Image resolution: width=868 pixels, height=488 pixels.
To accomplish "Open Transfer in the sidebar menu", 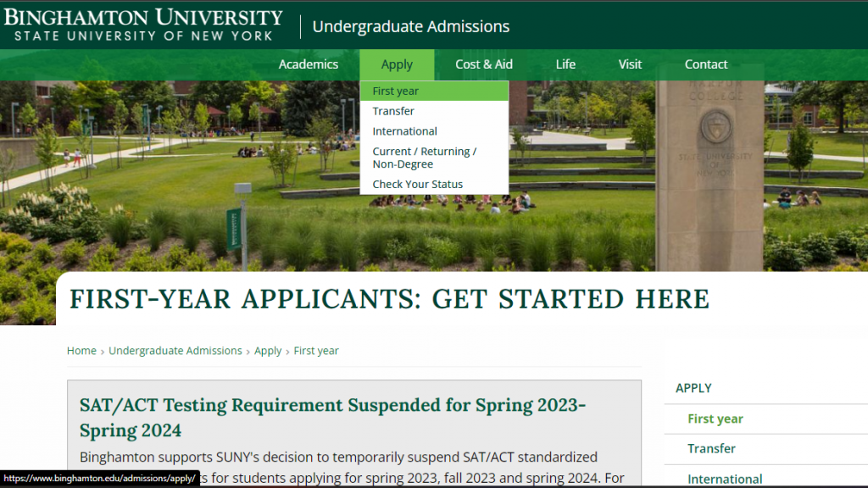I will pos(711,448).
